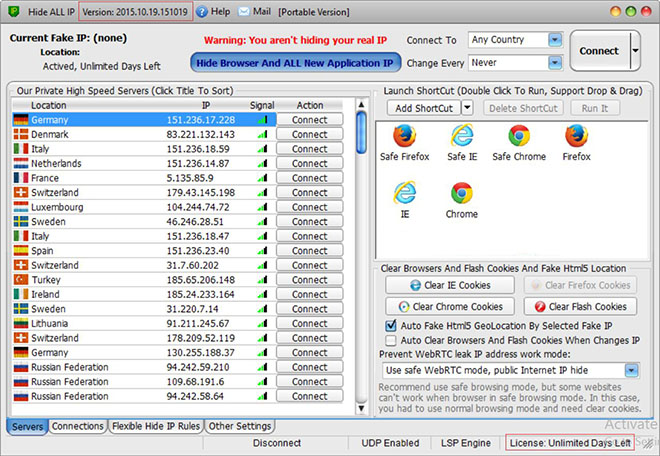
Task: Open the Change Every interval dropdown
Action: (555, 63)
